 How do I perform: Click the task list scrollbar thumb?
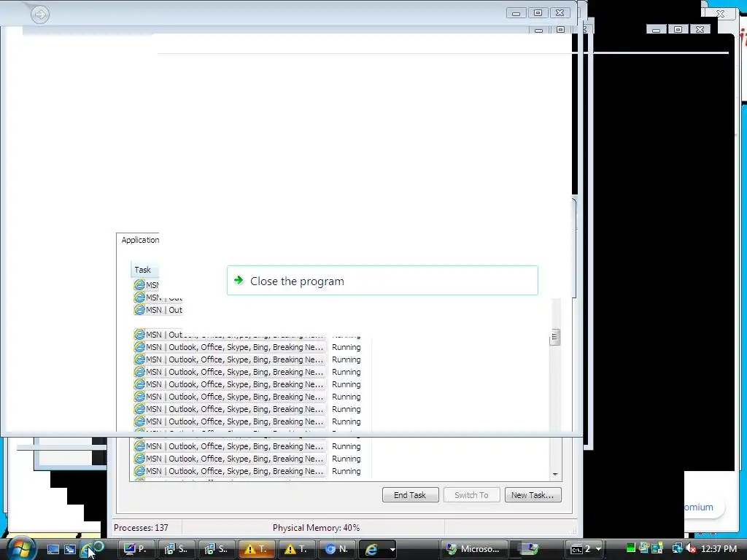554,337
